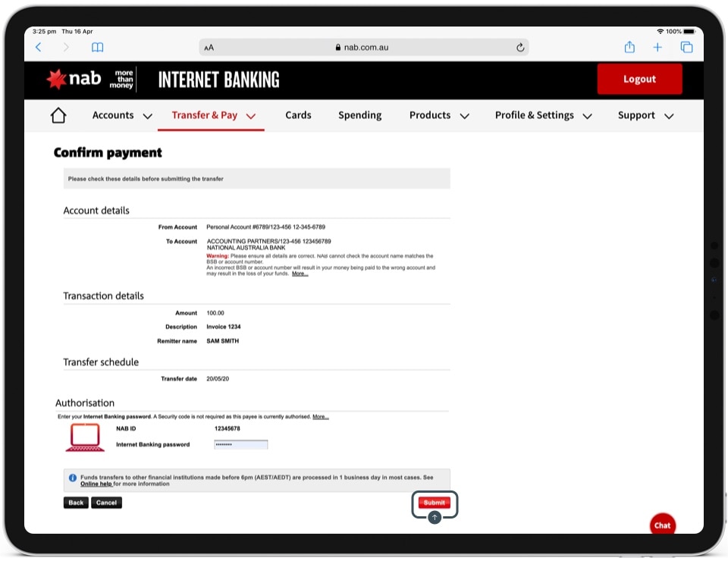Tap Safari back arrow
Image resolution: width=728 pixels, height=561 pixels.
click(39, 47)
